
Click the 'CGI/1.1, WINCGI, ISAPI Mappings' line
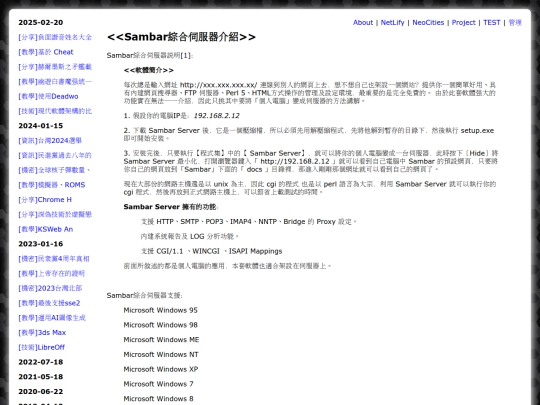point(211,251)
